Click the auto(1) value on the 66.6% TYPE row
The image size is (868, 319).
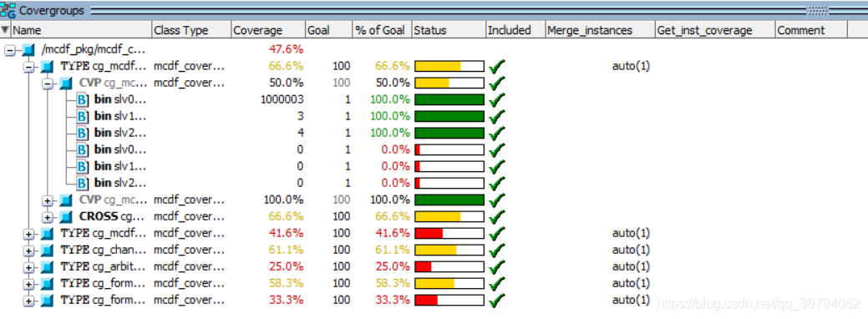(x=631, y=67)
